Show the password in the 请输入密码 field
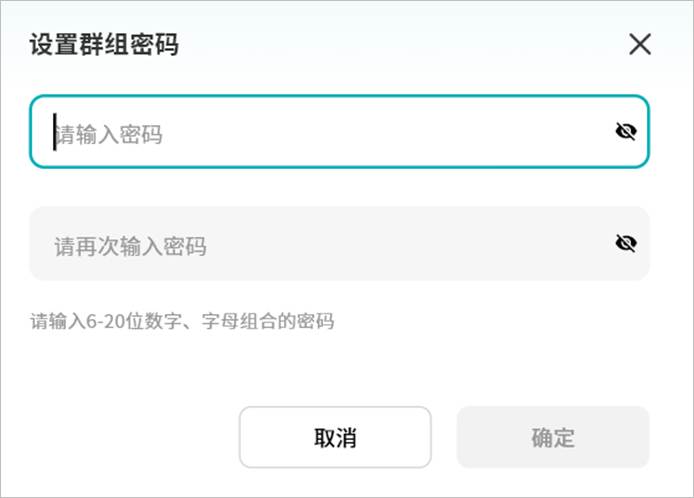 626,131
